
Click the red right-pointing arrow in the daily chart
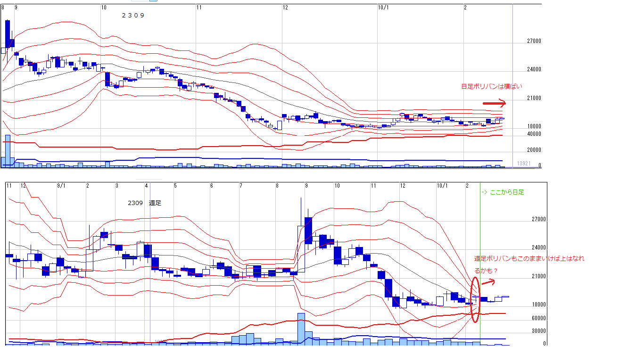tap(494, 103)
